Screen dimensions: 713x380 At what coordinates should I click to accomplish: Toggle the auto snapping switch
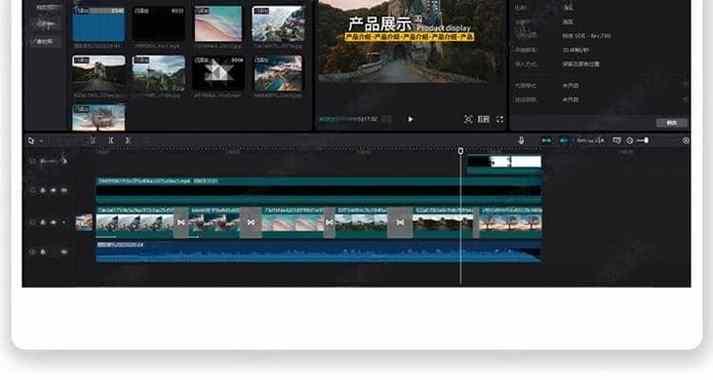click(x=563, y=140)
